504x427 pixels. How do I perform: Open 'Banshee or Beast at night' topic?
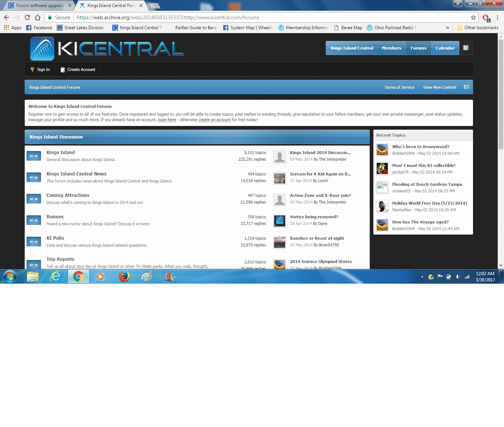pyautogui.click(x=317, y=238)
